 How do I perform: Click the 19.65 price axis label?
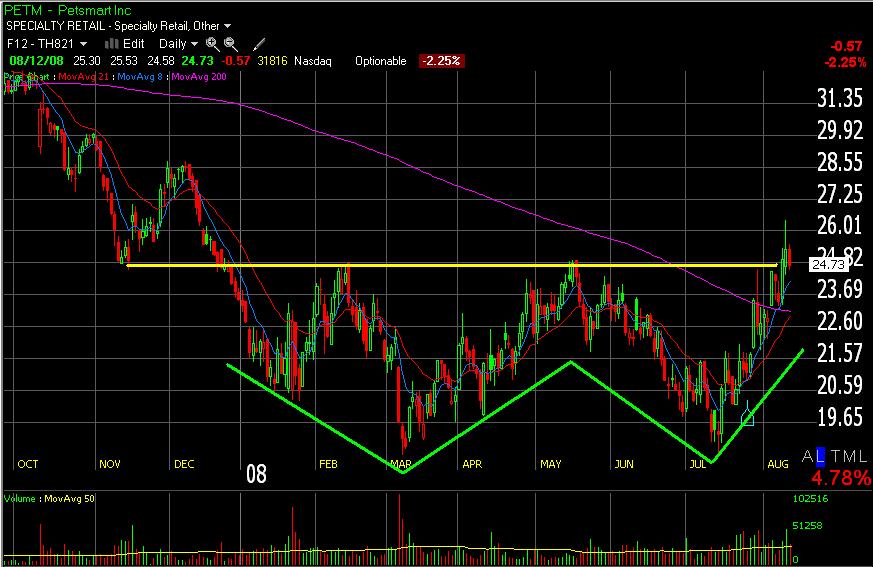click(840, 417)
